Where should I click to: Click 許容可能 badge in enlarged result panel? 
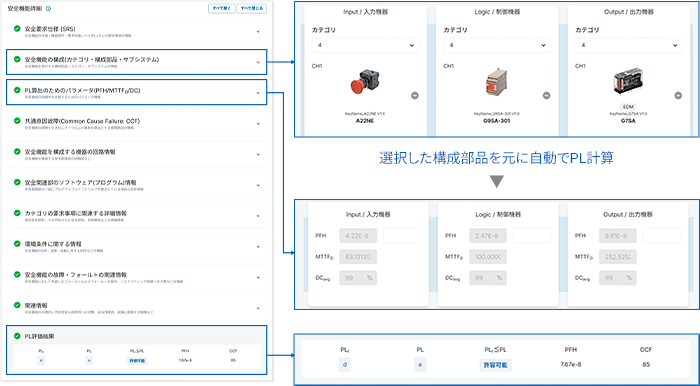coord(496,365)
